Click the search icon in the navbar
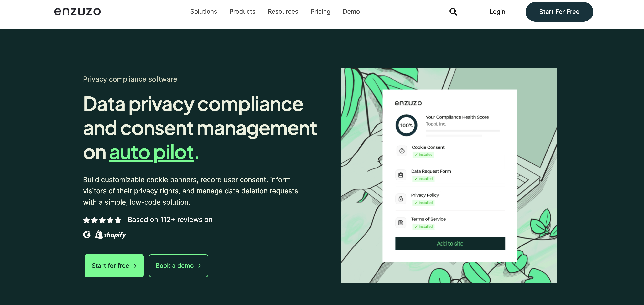 pos(453,11)
